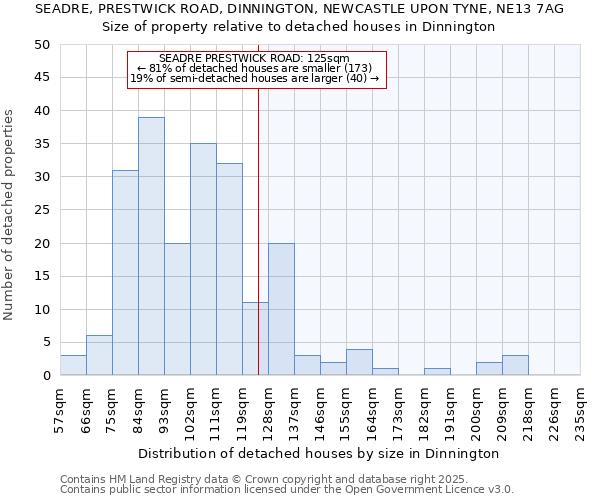Click the y-axis label 'Number of detached properties'
The height and width of the screenshot is (500, 600).
9,215
